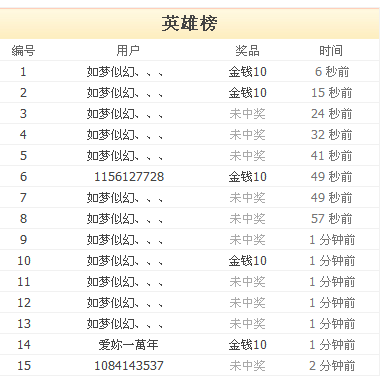Screen dimensions: 384x388
Task: Select user 爱妳一萬年
Action: pos(128,345)
